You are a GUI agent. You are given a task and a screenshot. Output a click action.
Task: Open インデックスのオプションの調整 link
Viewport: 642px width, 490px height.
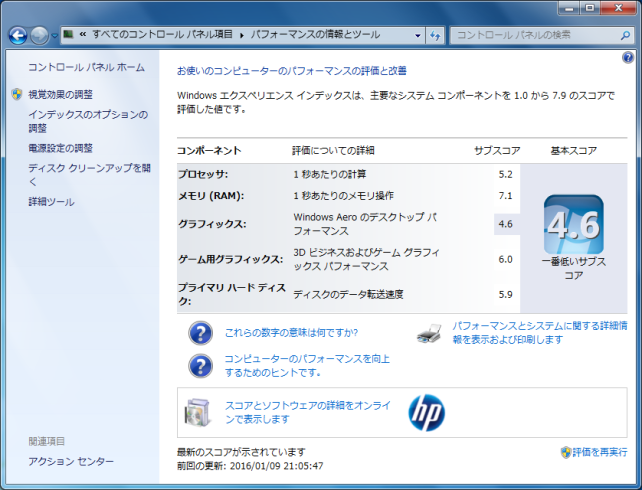(88, 121)
